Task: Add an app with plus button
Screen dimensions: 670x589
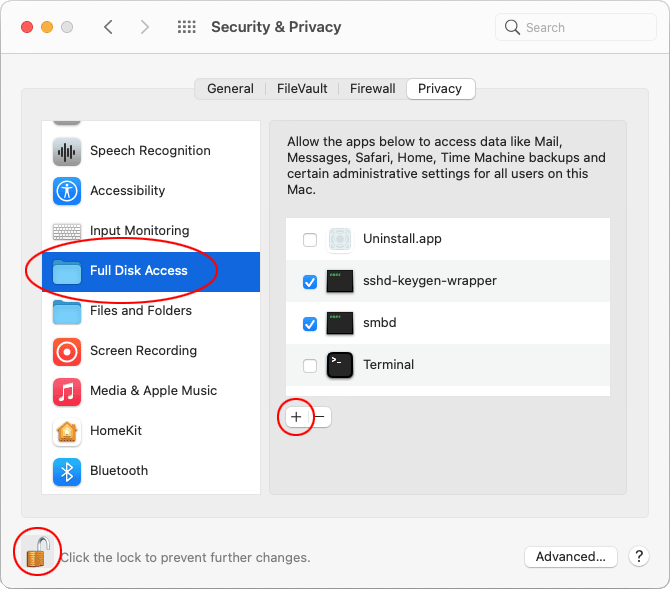Action: point(297,417)
